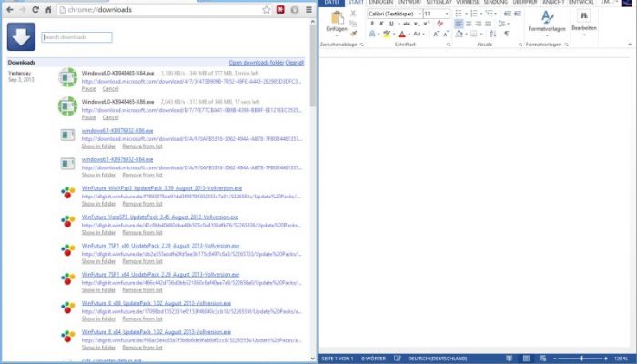Switch to web layout view in status bar
Screen dimensions: 637x364
pos(542,359)
